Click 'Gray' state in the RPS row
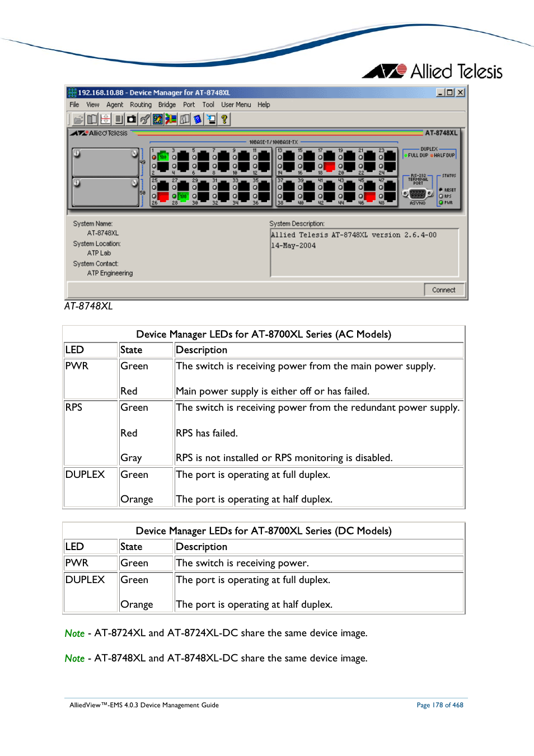The height and width of the screenshot is (756, 534). coord(131,458)
